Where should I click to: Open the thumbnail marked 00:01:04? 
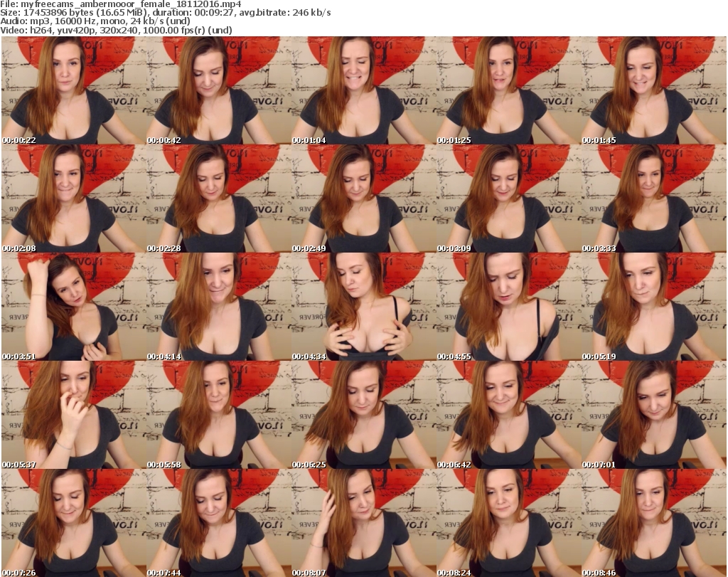pyautogui.click(x=363, y=90)
